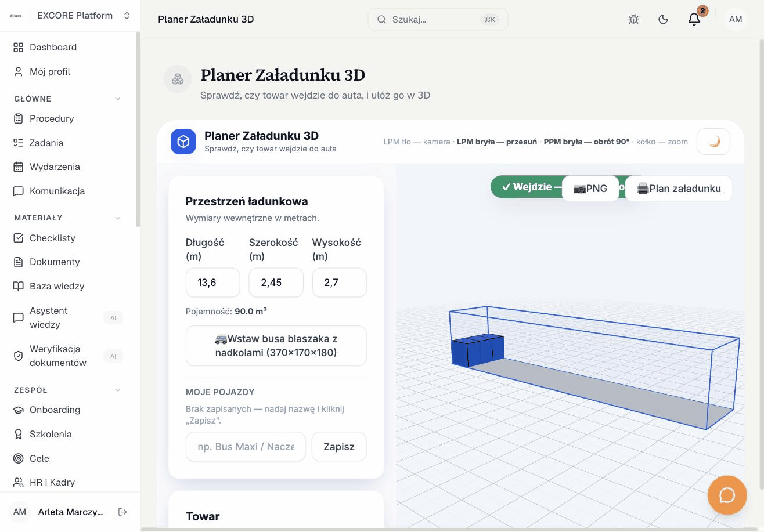The height and width of the screenshot is (532, 764).
Task: Open notifications bell
Action: point(694,20)
